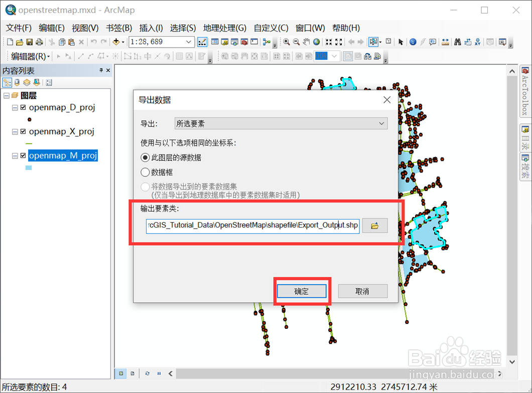Click the List By Selection icon
The height and width of the screenshot is (393, 532).
pyautogui.click(x=37, y=82)
